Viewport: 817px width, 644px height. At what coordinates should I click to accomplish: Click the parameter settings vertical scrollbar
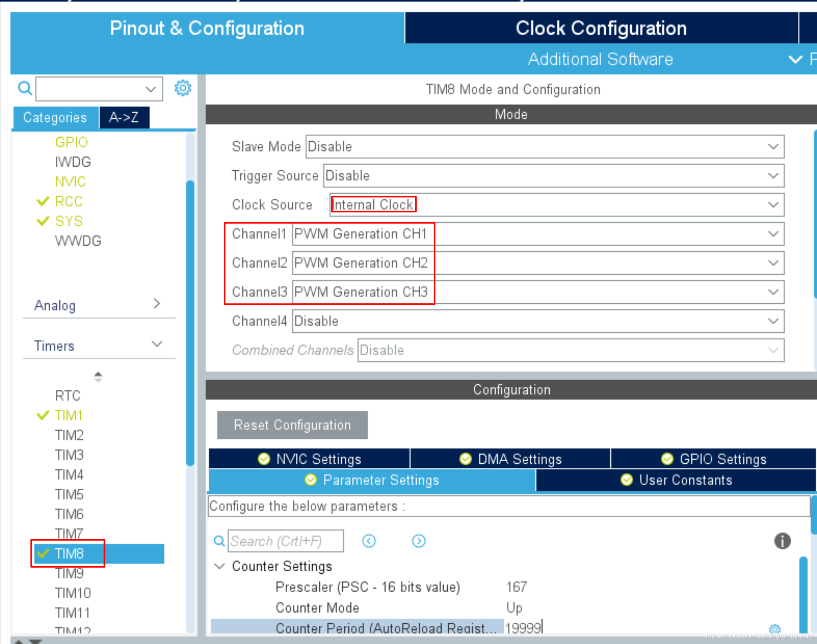803,595
